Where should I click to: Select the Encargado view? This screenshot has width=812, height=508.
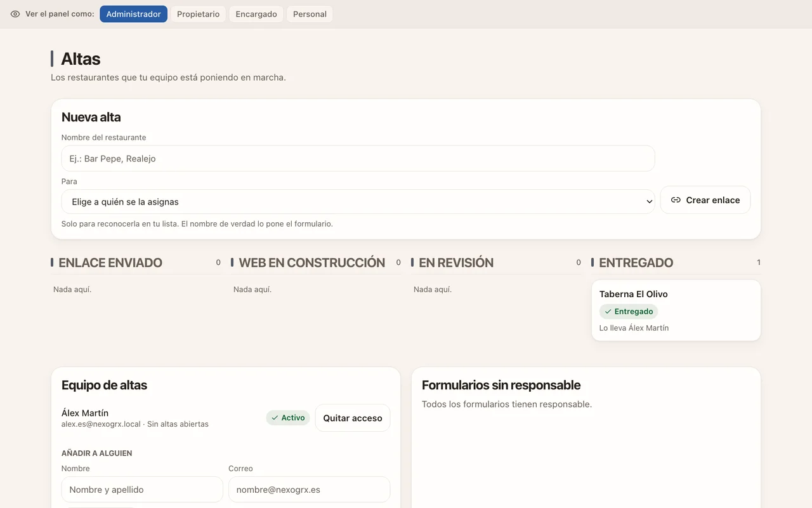pos(256,14)
